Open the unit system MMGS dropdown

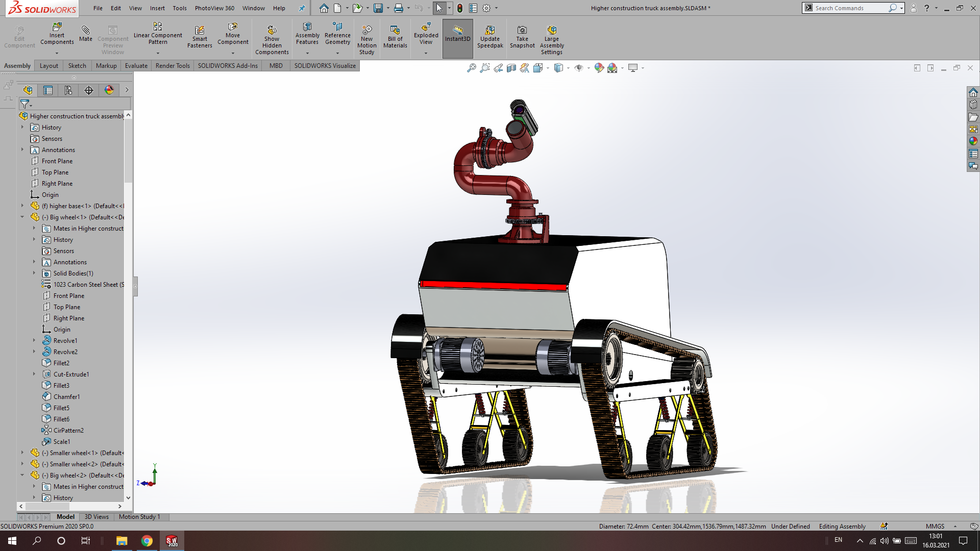pyautogui.click(x=955, y=527)
